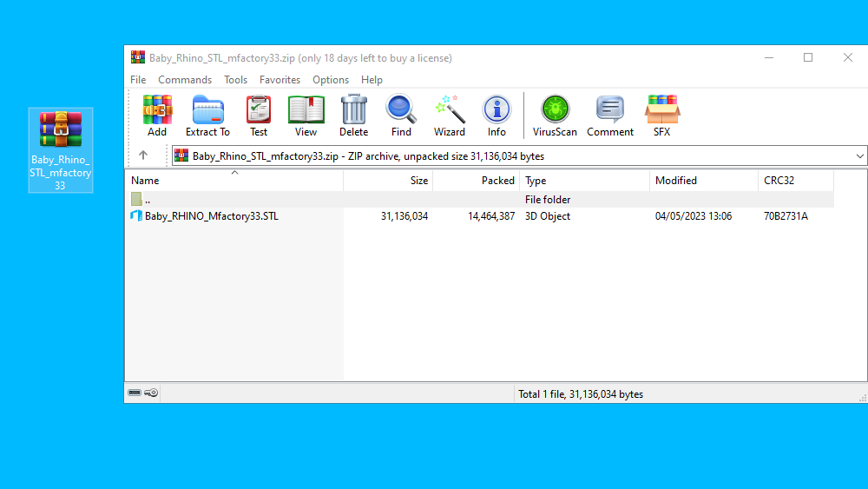This screenshot has width=868, height=489.
Task: Open the Options menu
Action: tap(331, 80)
